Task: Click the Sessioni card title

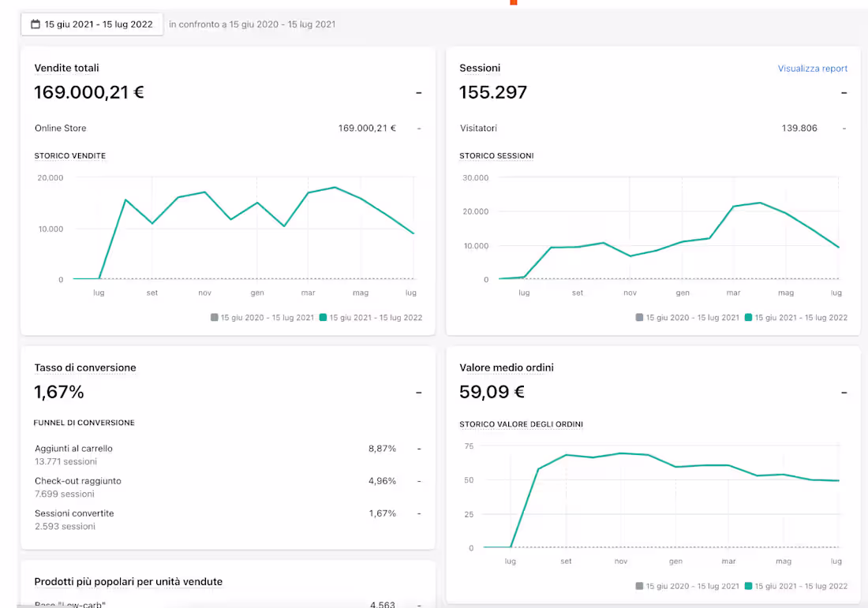Action: point(480,68)
